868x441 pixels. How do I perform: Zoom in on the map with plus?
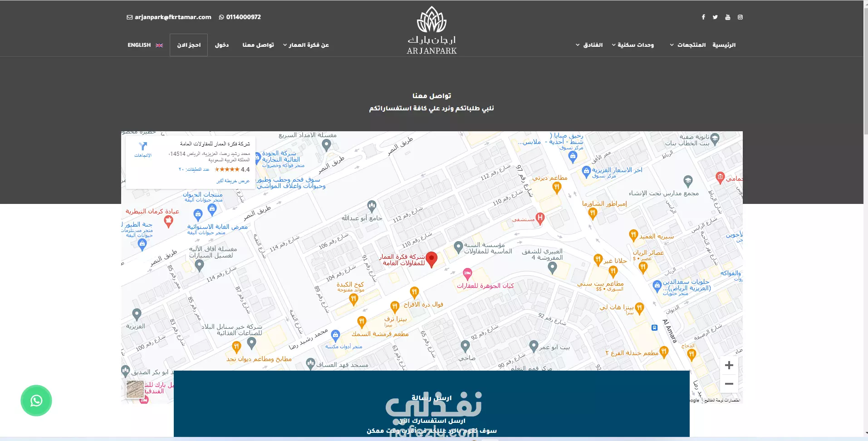729,365
